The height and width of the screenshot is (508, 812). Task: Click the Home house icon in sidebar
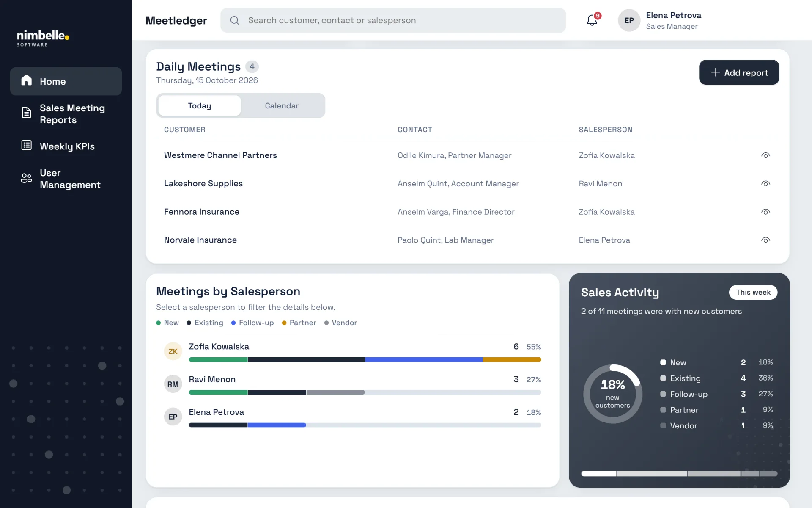(x=27, y=80)
